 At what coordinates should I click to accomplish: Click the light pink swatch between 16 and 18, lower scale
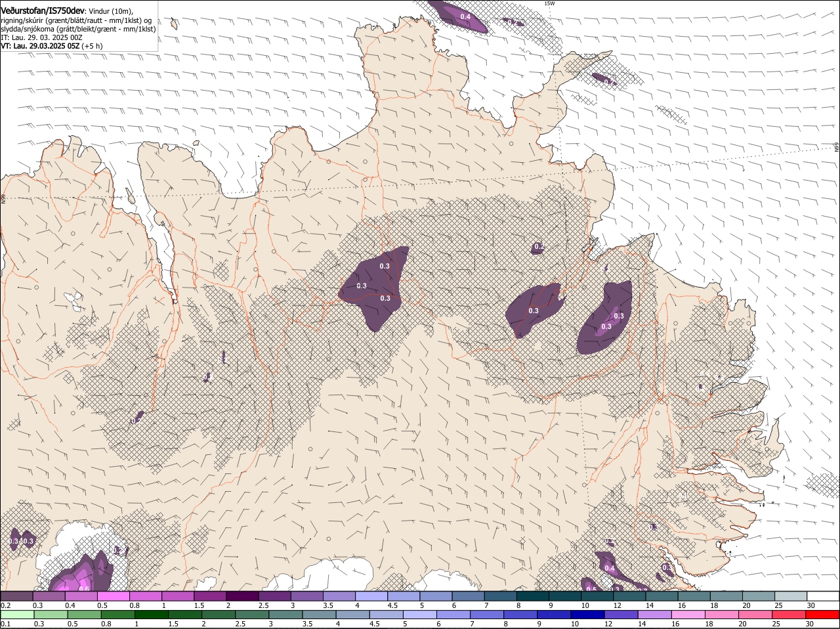[688, 615]
